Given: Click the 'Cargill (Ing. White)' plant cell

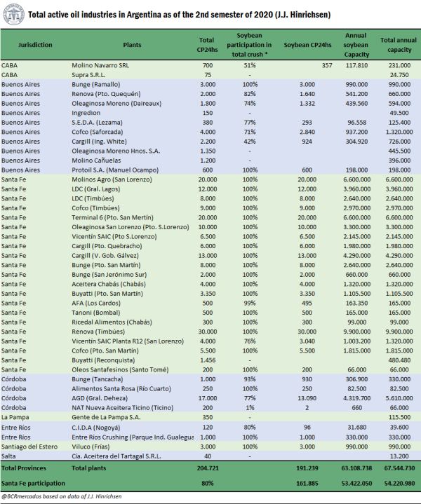Looking at the screenshot, I should (x=99, y=142).
